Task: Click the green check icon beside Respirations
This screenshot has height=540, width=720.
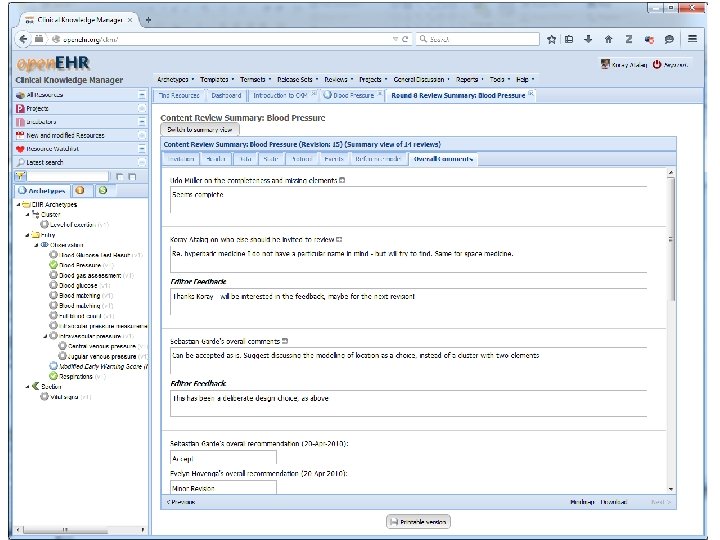Action: pos(53,376)
